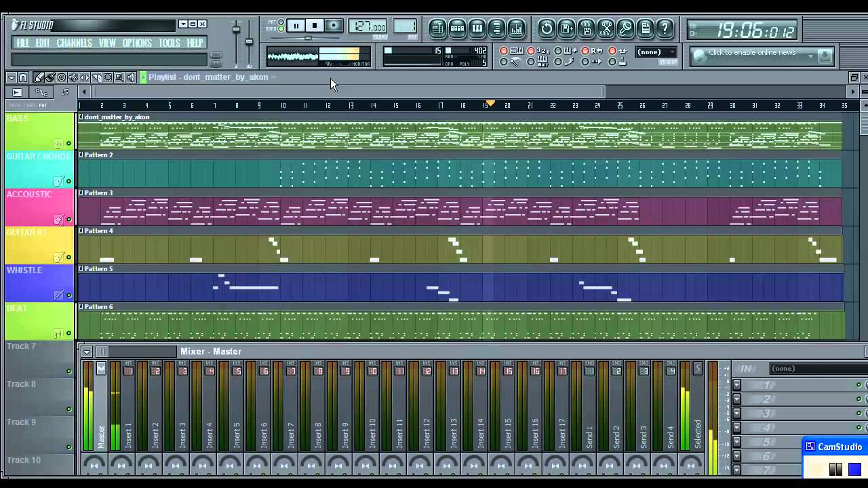This screenshot has height=488, width=868.
Task: Choose the select tool in playlist toolbar
Action: pos(108,77)
